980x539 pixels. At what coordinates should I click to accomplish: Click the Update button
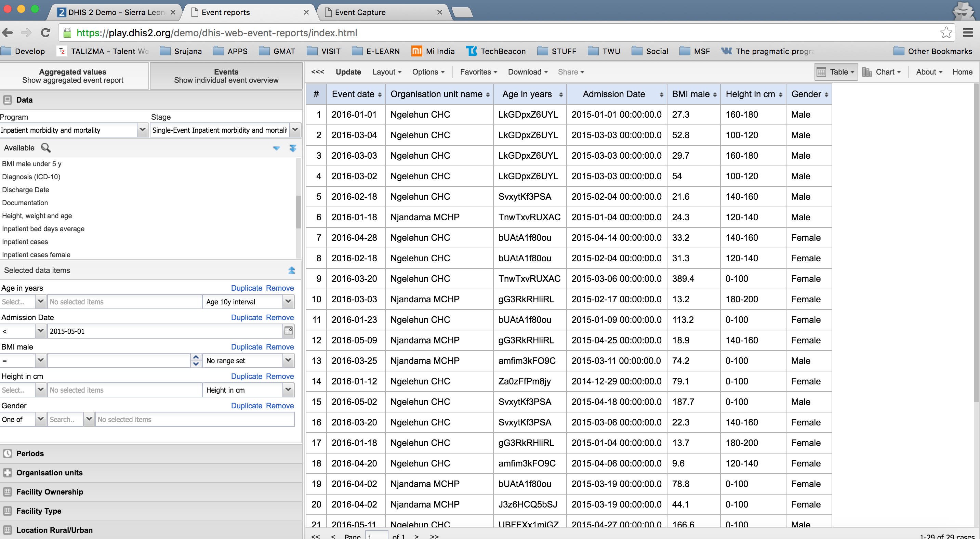[348, 72]
